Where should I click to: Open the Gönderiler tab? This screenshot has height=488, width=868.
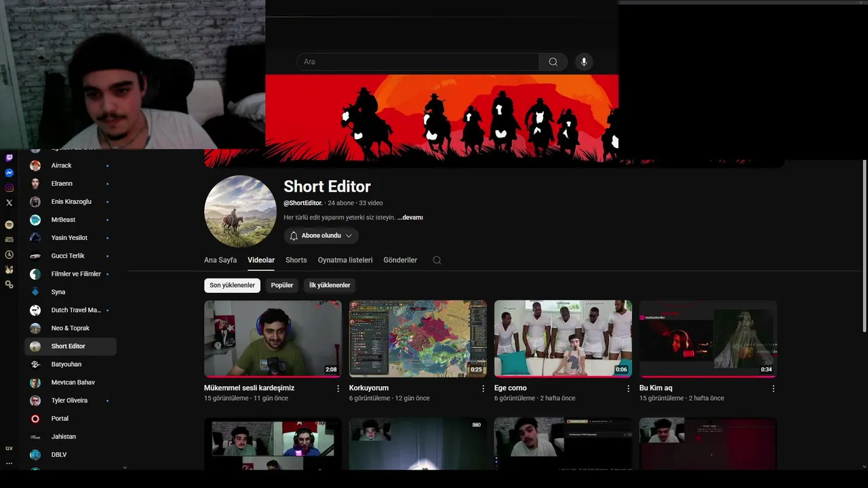400,260
